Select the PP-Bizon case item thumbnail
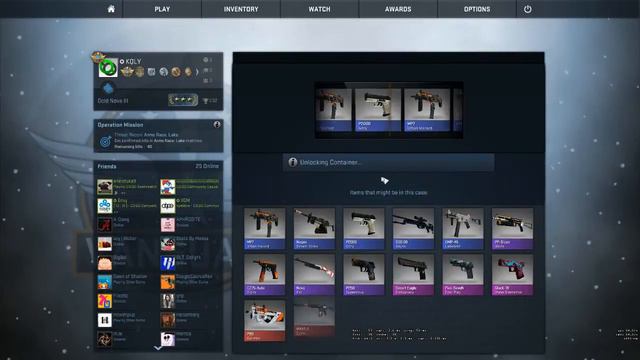640x360 pixels. click(512, 229)
